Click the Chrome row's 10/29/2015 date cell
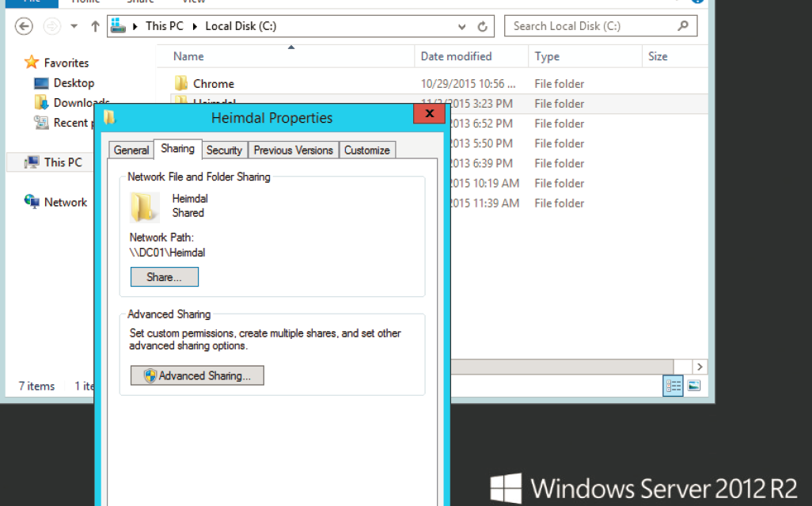The width and height of the screenshot is (812, 506). (x=468, y=83)
